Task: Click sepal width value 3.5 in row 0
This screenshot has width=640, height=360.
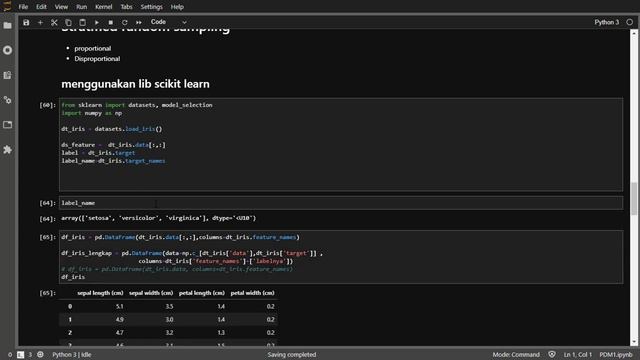Action: (x=169, y=307)
